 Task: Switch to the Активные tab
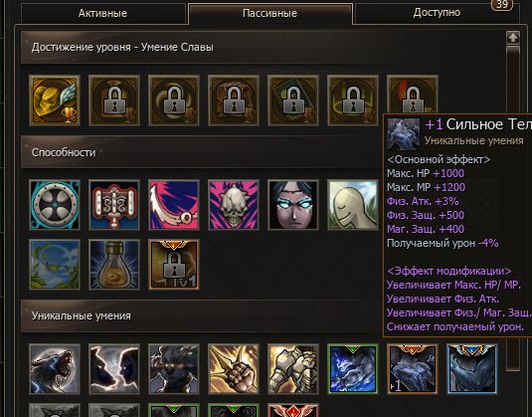pyautogui.click(x=102, y=13)
